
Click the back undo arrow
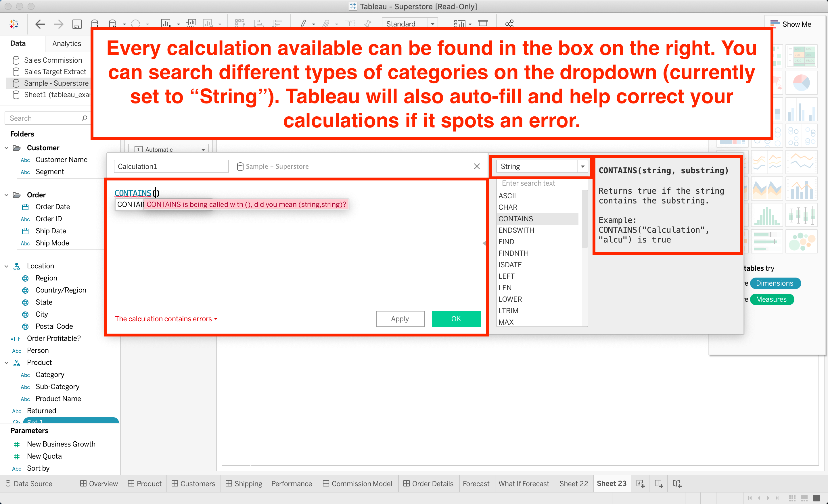click(40, 24)
